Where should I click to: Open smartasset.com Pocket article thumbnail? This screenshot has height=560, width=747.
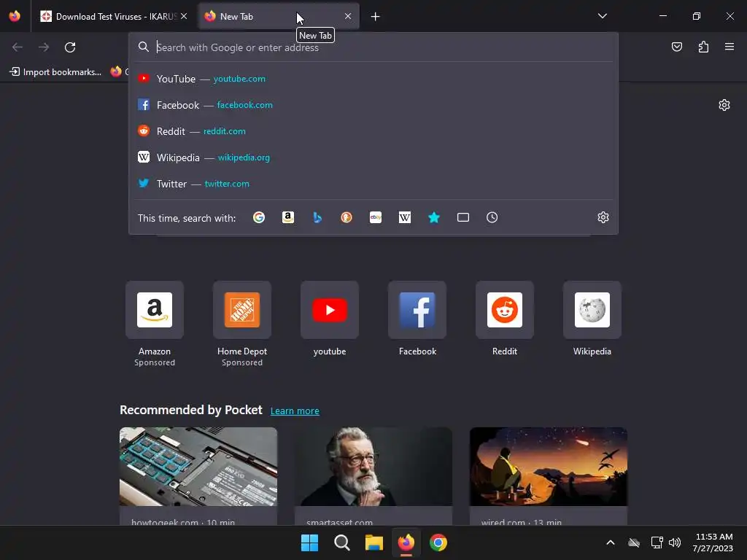point(373,467)
